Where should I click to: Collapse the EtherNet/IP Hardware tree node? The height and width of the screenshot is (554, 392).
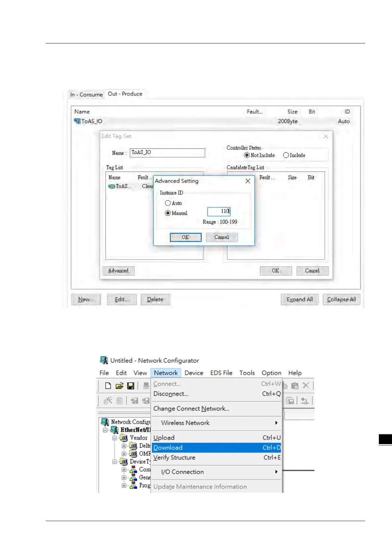click(x=105, y=430)
